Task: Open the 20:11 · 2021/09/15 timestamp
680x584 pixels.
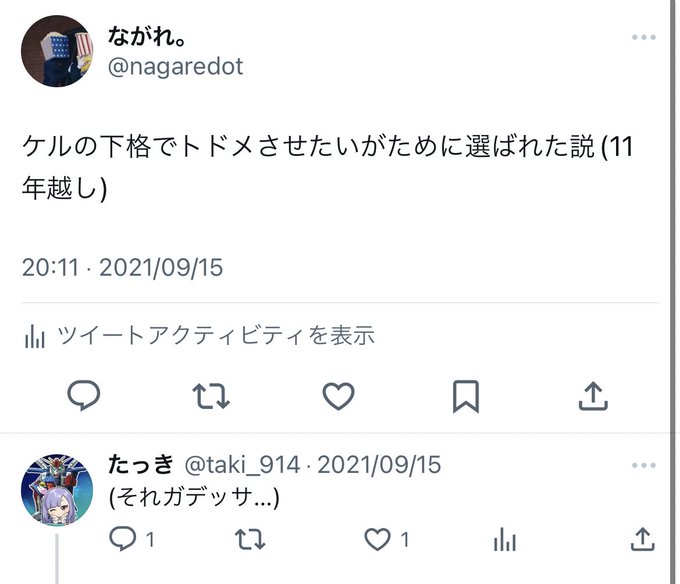Action: point(122,267)
